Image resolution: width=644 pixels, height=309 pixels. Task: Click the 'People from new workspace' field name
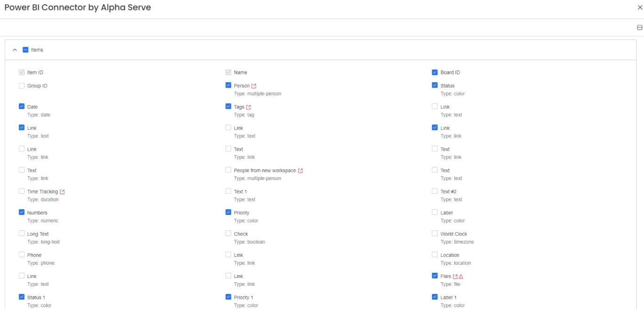click(x=265, y=170)
